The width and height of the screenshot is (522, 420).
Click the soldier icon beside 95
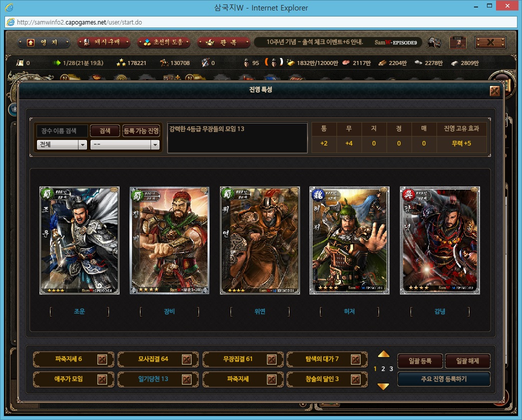(x=246, y=62)
